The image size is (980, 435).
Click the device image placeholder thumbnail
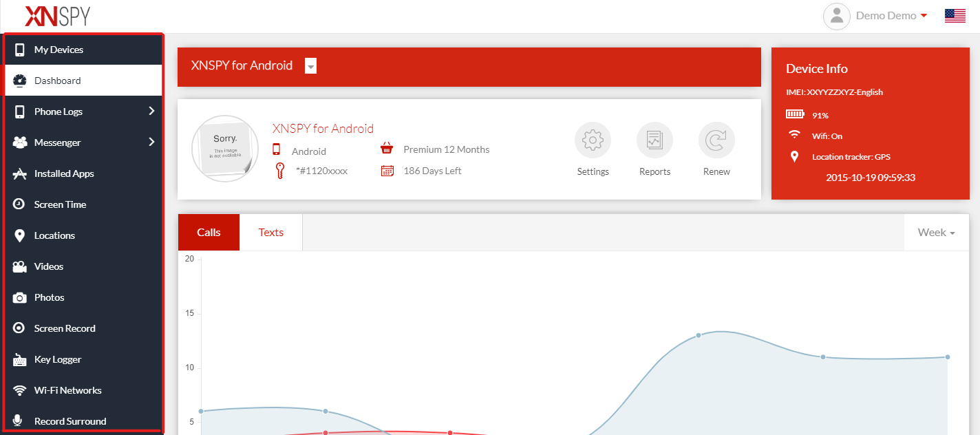pos(225,149)
